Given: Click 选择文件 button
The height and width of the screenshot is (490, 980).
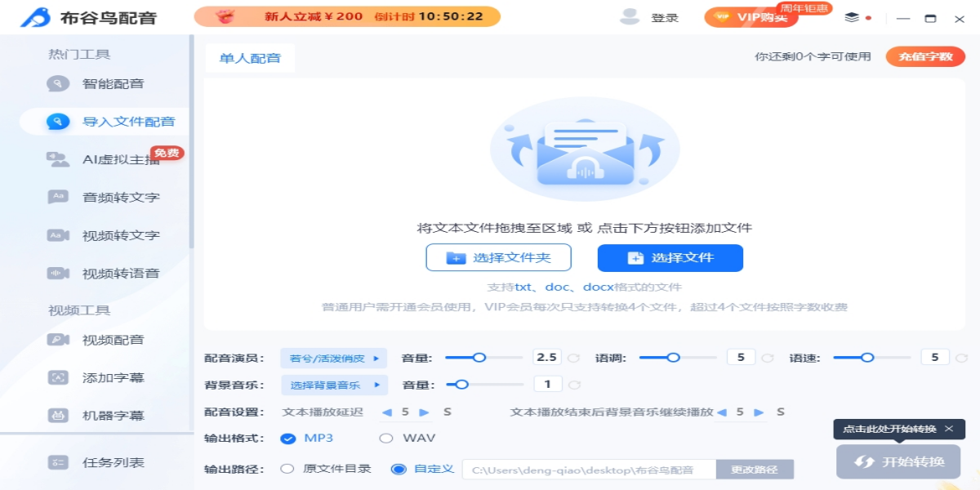Looking at the screenshot, I should [x=670, y=258].
